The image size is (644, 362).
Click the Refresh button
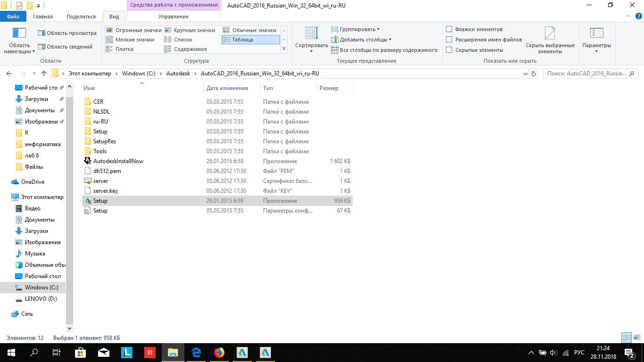[x=534, y=74]
